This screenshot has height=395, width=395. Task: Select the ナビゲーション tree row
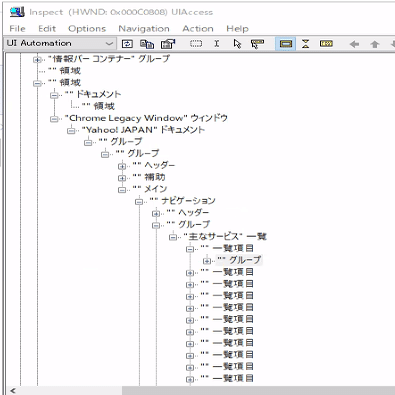[x=183, y=201]
